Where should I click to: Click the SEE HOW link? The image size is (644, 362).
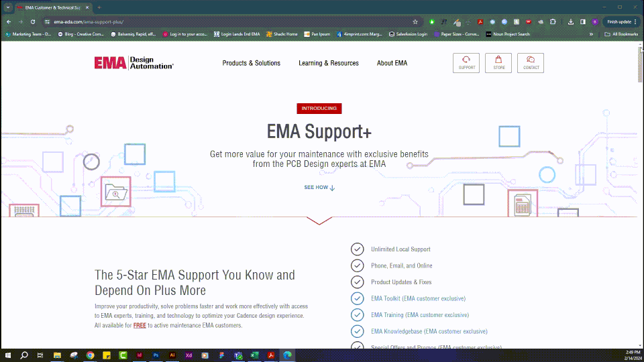pos(319,188)
